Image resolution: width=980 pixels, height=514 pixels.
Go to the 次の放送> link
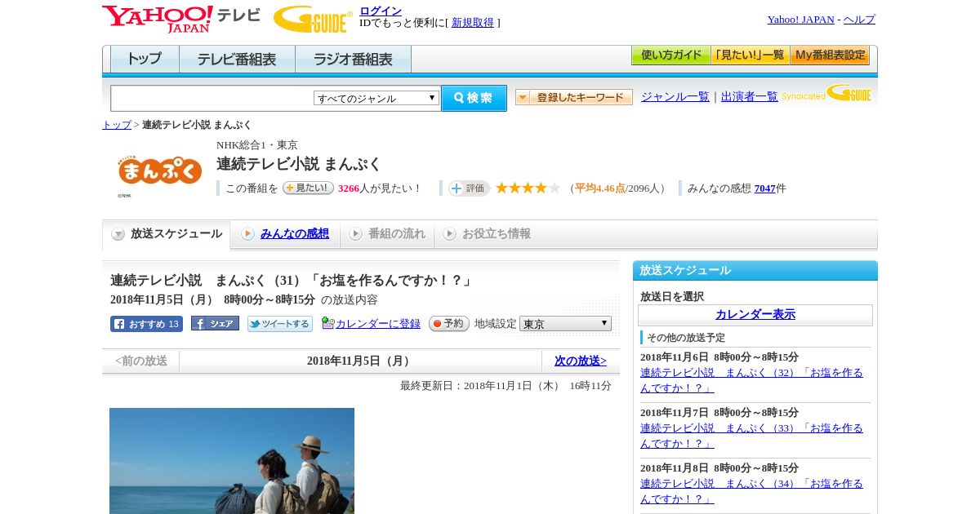pyautogui.click(x=580, y=361)
